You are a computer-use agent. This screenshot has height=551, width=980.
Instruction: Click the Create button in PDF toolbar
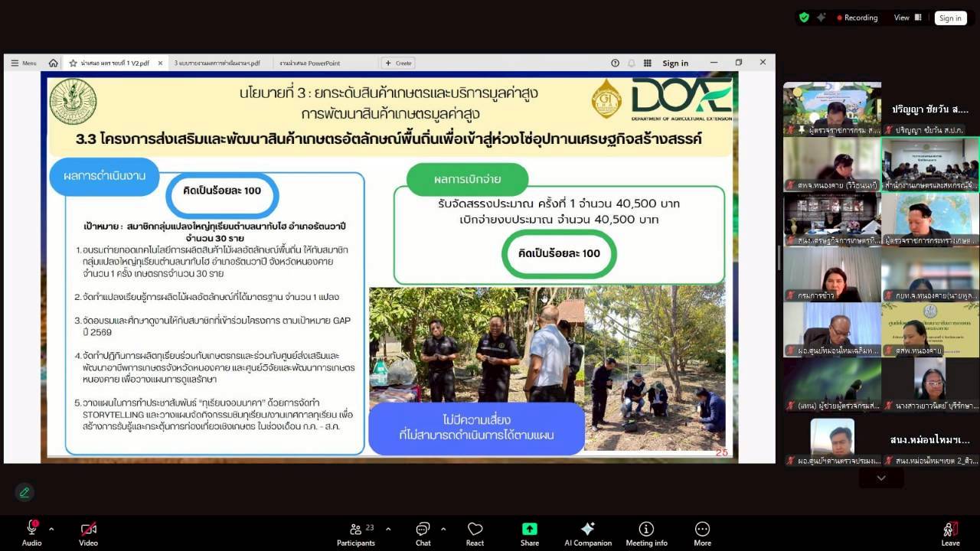pyautogui.click(x=397, y=63)
